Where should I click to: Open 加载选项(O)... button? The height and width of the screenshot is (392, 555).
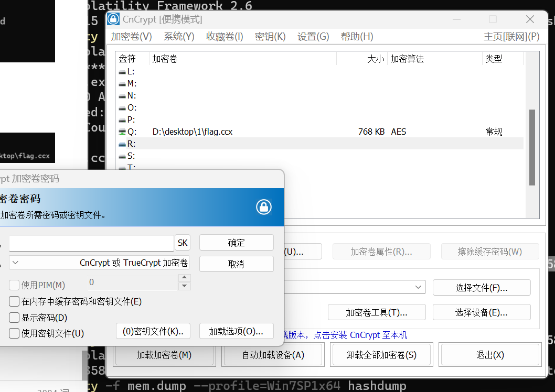[x=237, y=331]
